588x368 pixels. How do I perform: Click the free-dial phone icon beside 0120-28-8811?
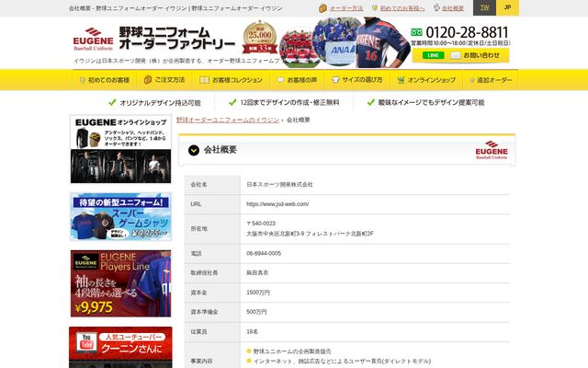[x=416, y=32]
